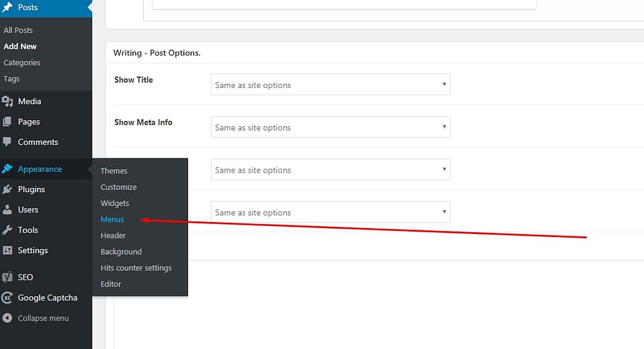Open Themes in Appearance submenu
Viewport: 644px width, 349px height.
pyautogui.click(x=113, y=170)
